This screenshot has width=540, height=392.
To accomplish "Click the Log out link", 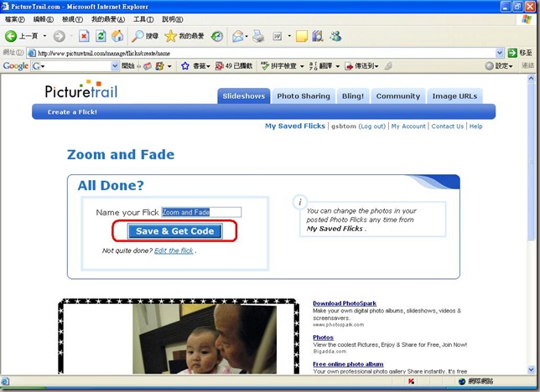I will tap(372, 126).
